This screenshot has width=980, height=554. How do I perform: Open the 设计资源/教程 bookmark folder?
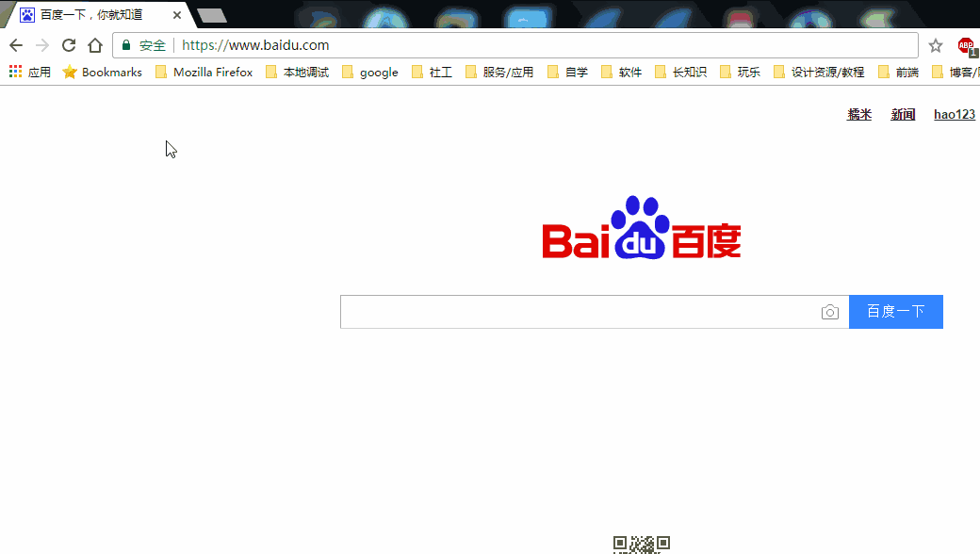(819, 72)
